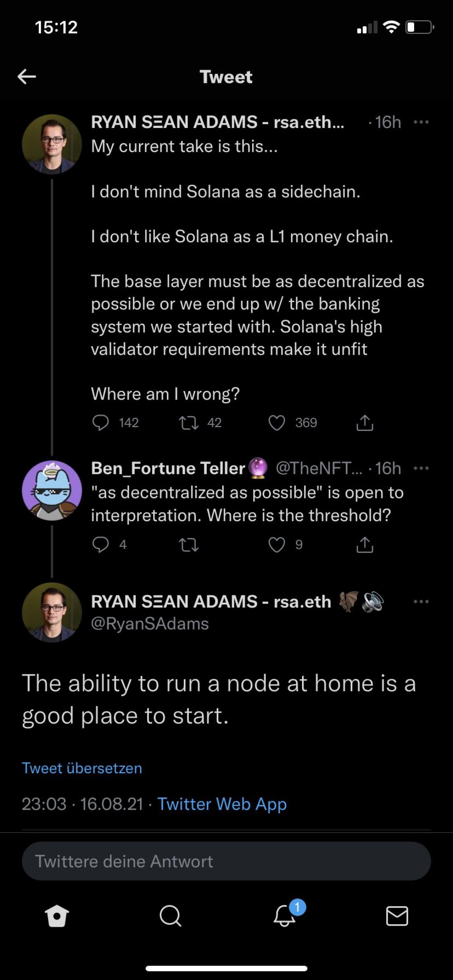Open more options on Ben_Fortune Teller's tweet
The image size is (453, 980).
pyautogui.click(x=421, y=468)
